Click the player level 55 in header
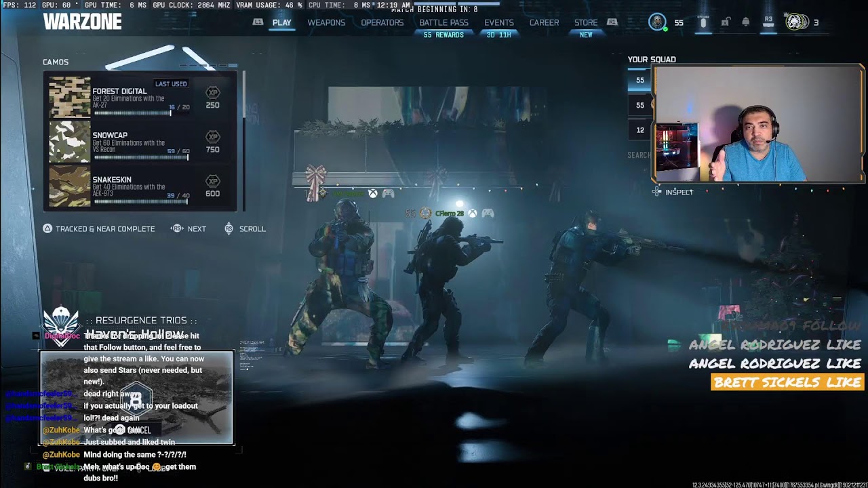The height and width of the screenshot is (488, 868). pos(679,22)
